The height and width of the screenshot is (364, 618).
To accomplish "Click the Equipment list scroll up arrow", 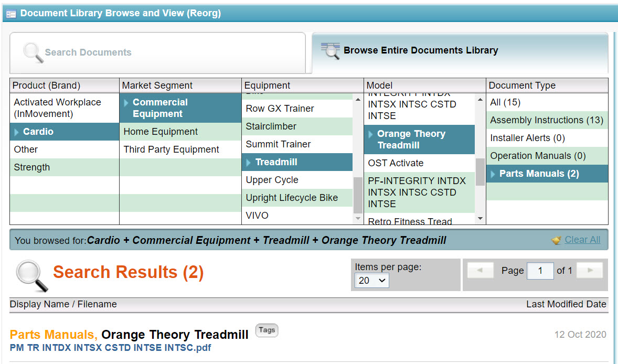I will [358, 100].
